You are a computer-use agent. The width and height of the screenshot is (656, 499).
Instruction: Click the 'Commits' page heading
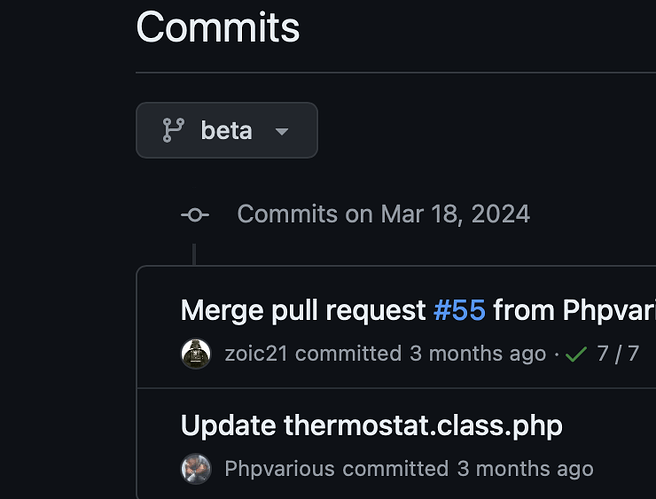[x=218, y=28]
